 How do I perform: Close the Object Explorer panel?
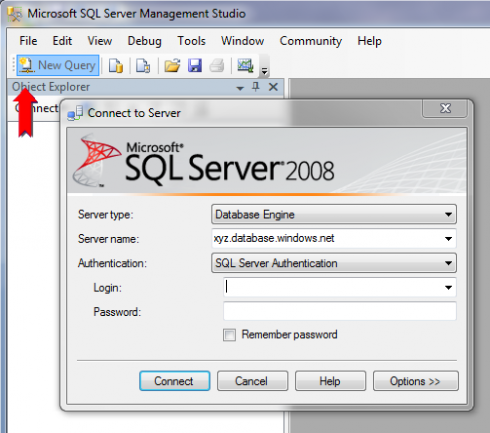(273, 87)
